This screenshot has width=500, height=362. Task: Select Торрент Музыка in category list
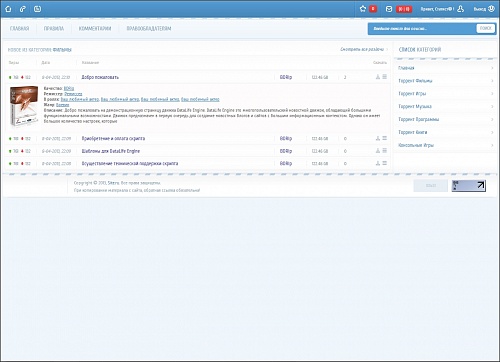click(415, 106)
